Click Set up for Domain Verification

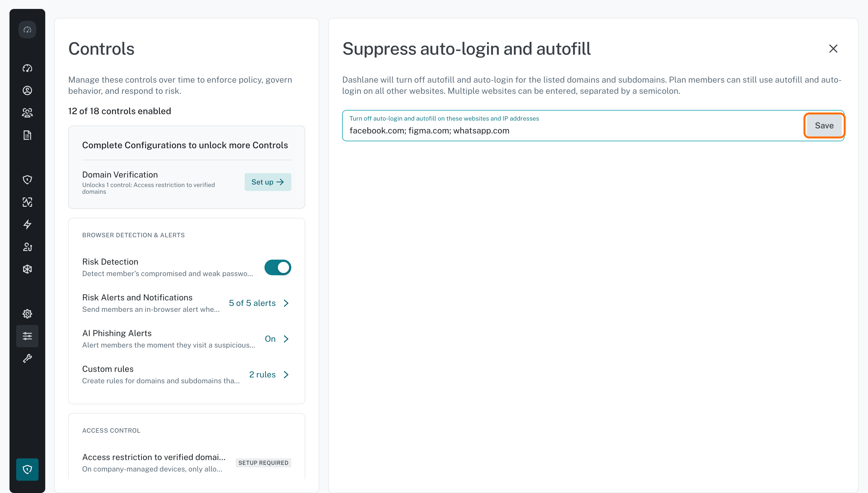(x=268, y=182)
